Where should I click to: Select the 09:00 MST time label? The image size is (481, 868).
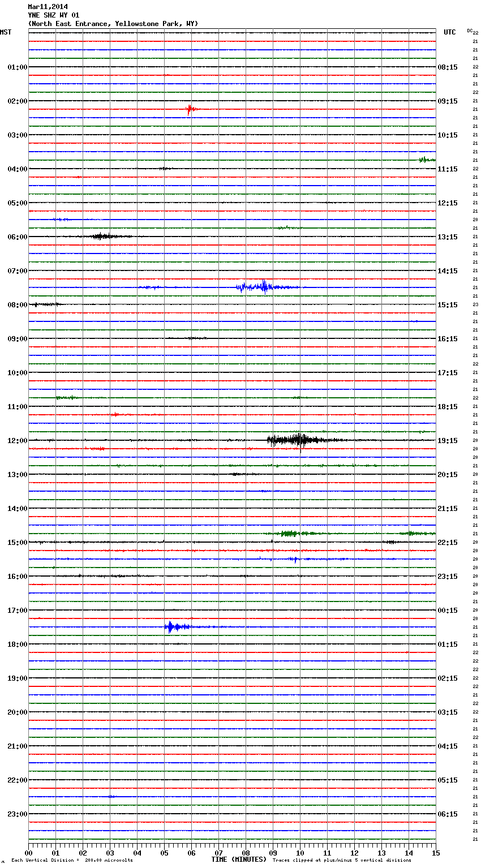point(17,338)
